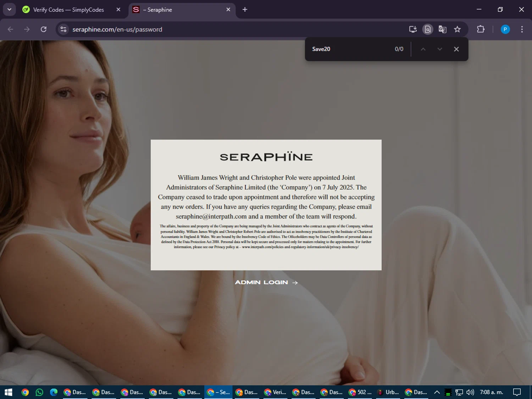This screenshot has width=532, height=399.
Task: Click the find bar field containing Save20
Action: coord(349,49)
